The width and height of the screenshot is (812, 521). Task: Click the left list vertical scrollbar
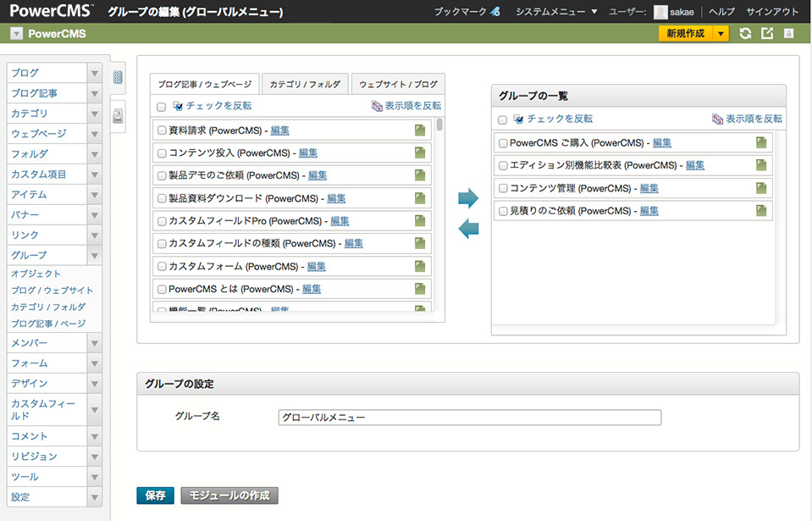[x=439, y=125]
